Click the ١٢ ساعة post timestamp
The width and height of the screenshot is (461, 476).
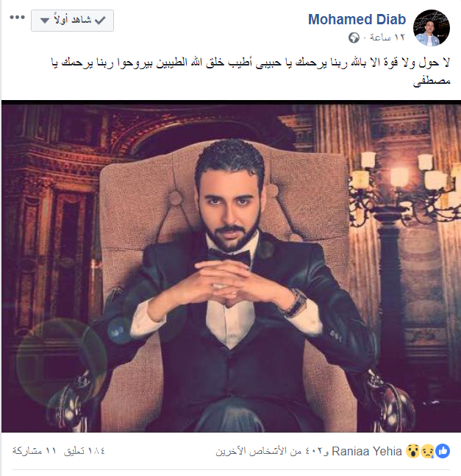point(387,38)
